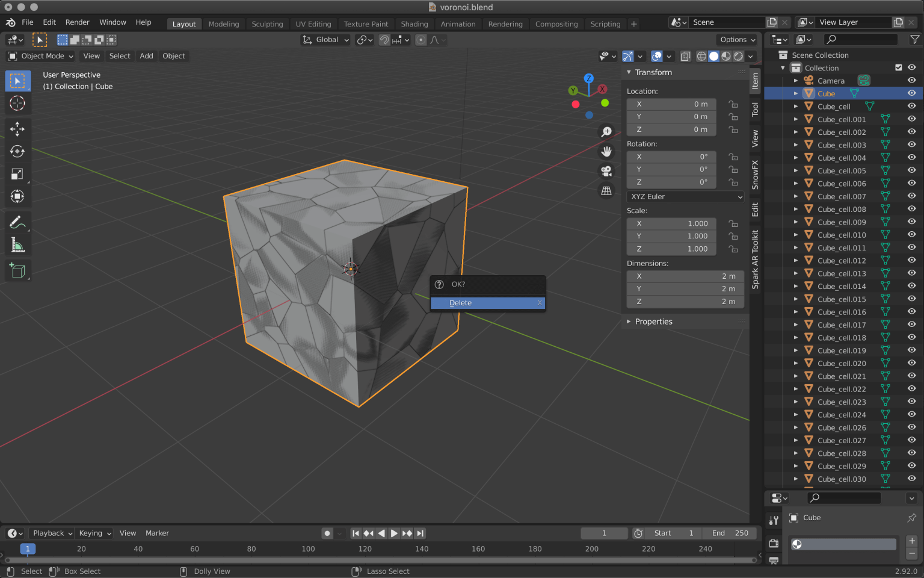Open the Transform Orientation dropdown showing Global
Screen dimensions: 924x578
(325, 40)
